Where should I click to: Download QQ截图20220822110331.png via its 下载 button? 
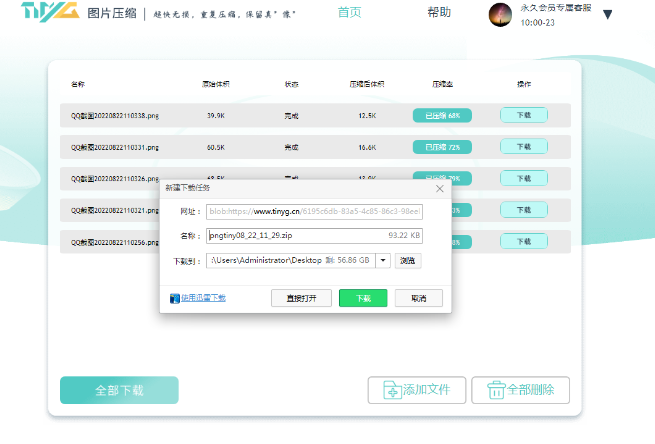click(524, 147)
